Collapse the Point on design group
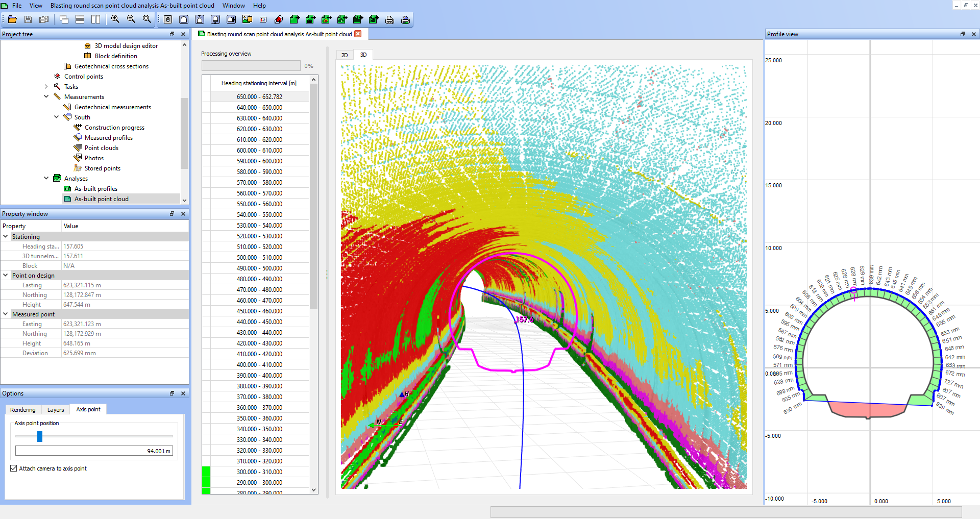The width and height of the screenshot is (980, 519). click(x=6, y=275)
